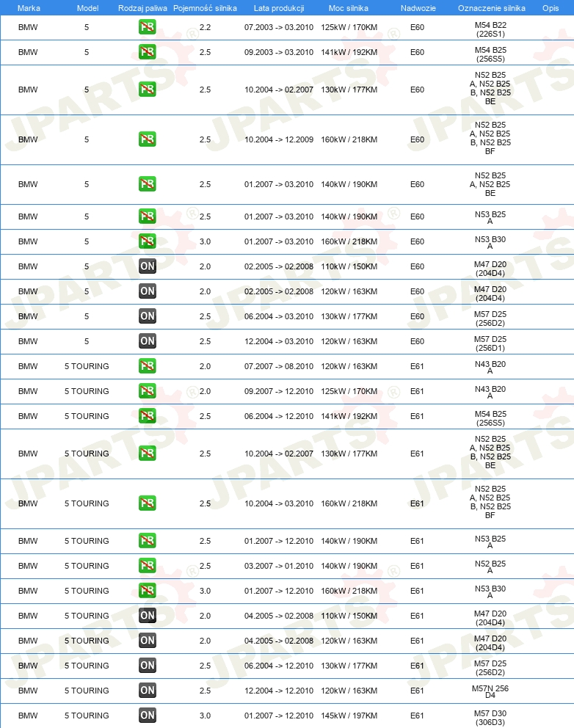Select production years 12.2004 -> 03.2010
Screen dimensions: 574x728
click(x=279, y=341)
